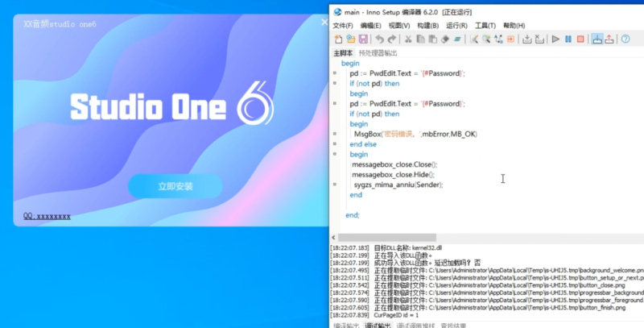Click the messagebox_close.Close(); code line
This screenshot has width=644, height=328.
coord(394,164)
